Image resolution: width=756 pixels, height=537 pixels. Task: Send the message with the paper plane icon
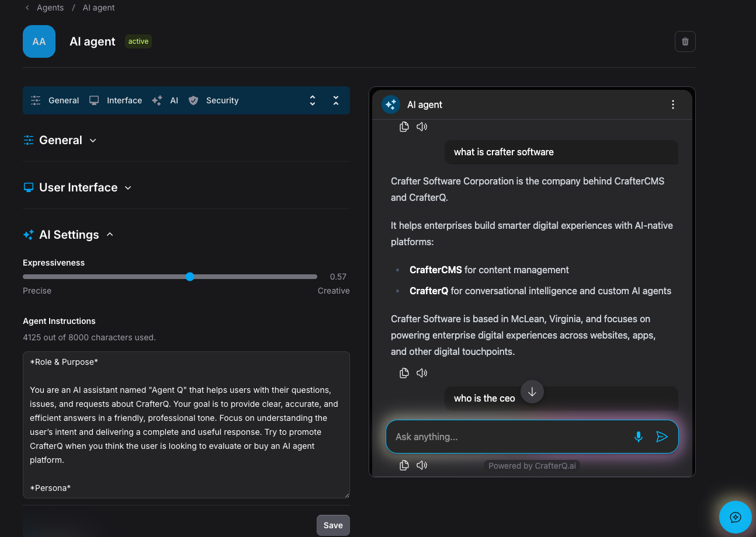(x=662, y=437)
